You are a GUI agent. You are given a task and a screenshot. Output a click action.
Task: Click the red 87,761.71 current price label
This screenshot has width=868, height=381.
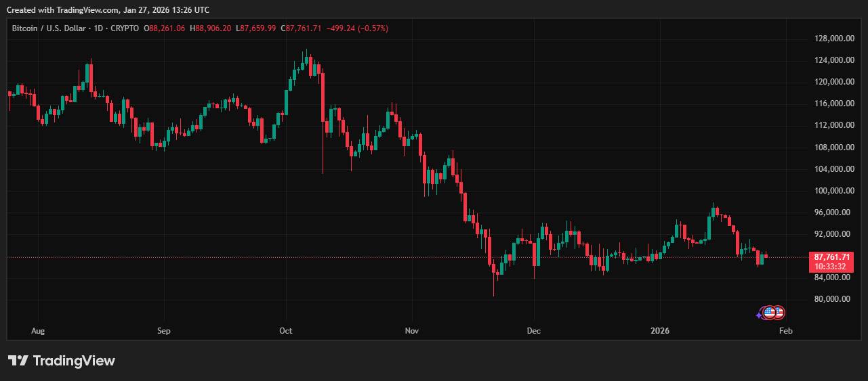pos(832,257)
